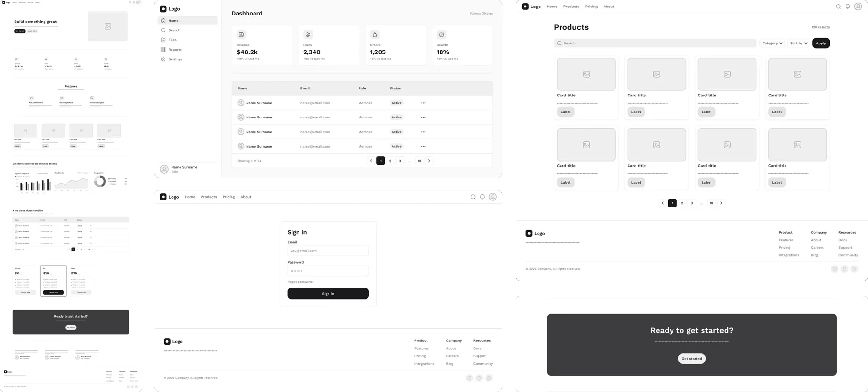
Task: Click the black Sign in button
Action: coord(328,294)
